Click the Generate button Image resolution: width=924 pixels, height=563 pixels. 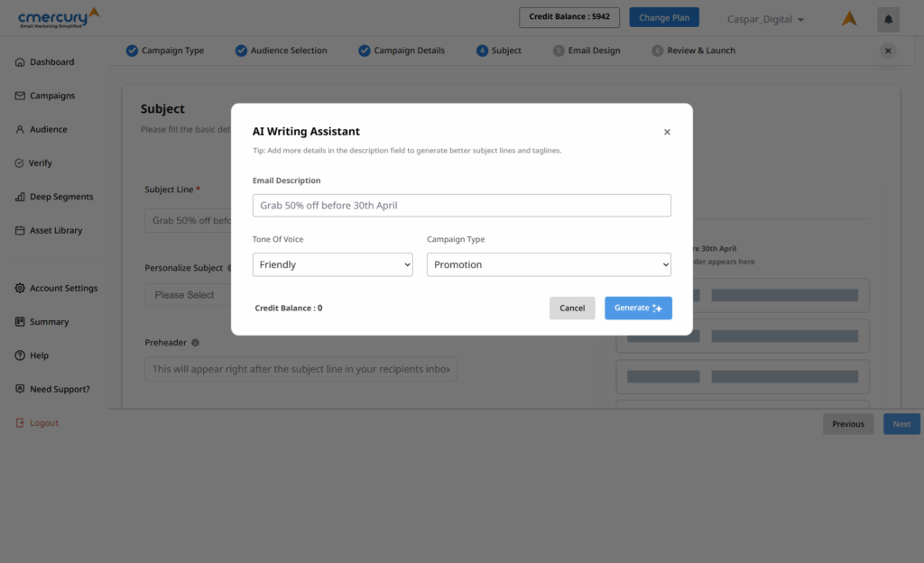point(638,308)
